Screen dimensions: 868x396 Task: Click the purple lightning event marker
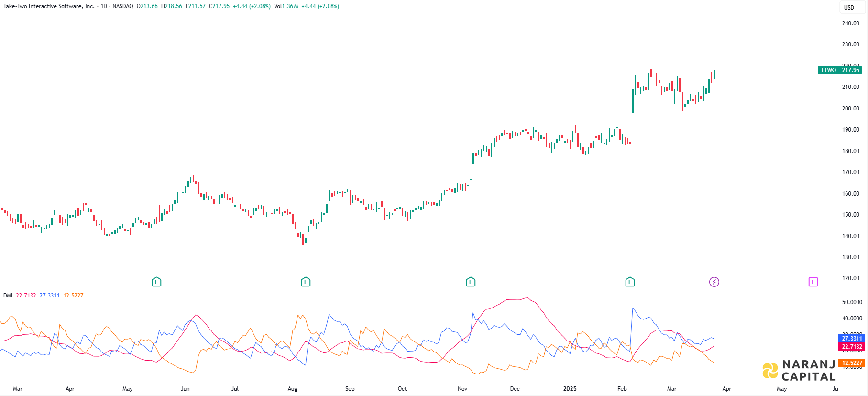pyautogui.click(x=714, y=282)
